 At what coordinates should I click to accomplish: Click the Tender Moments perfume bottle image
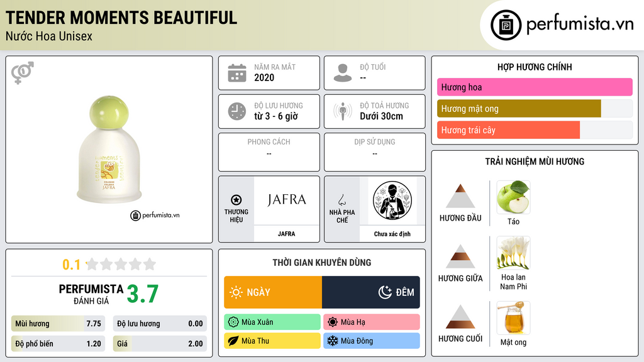coord(109,150)
